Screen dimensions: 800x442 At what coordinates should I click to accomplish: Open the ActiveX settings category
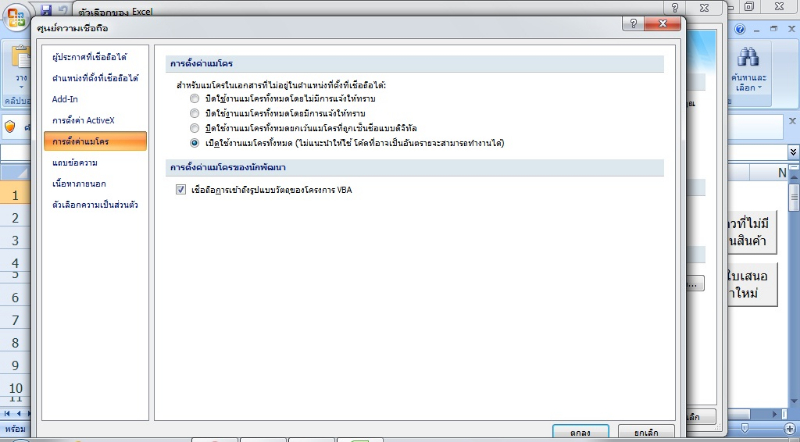[84, 120]
